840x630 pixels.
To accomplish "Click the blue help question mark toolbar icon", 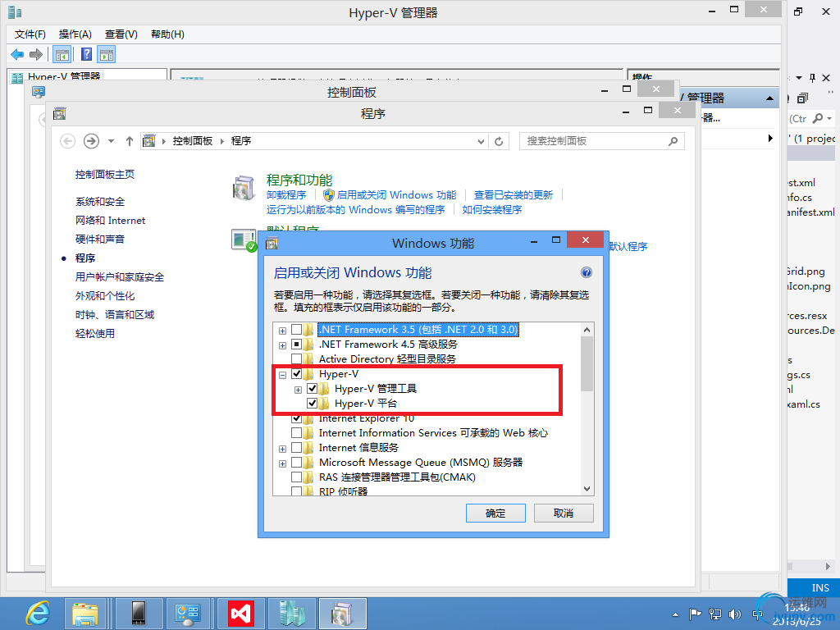I will click(86, 54).
